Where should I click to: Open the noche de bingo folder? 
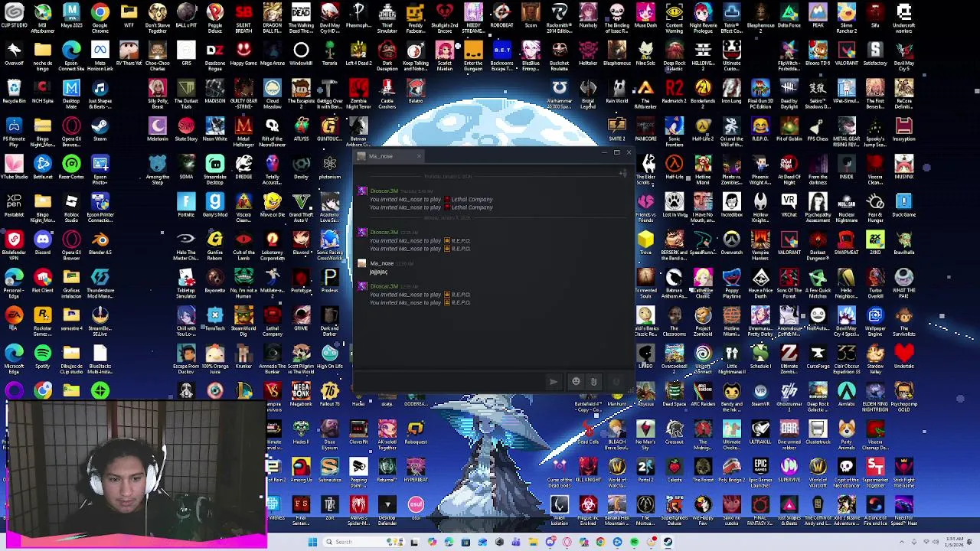42,54
